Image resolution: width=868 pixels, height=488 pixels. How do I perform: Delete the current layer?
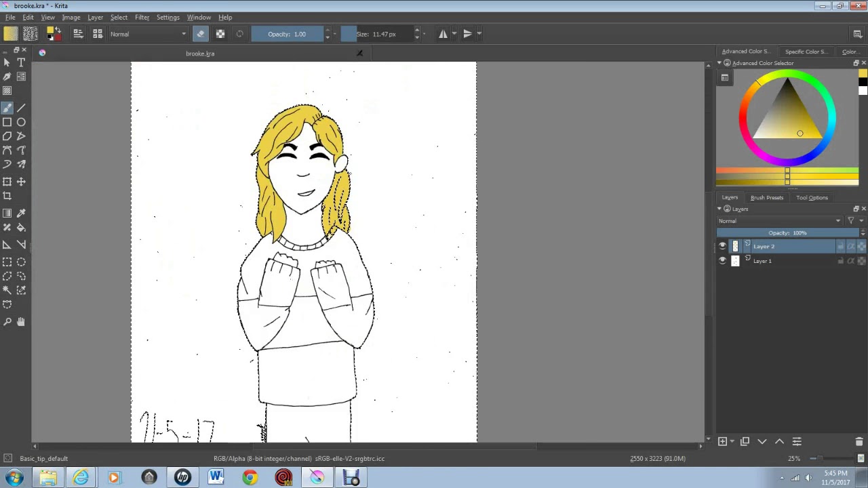pyautogui.click(x=859, y=442)
